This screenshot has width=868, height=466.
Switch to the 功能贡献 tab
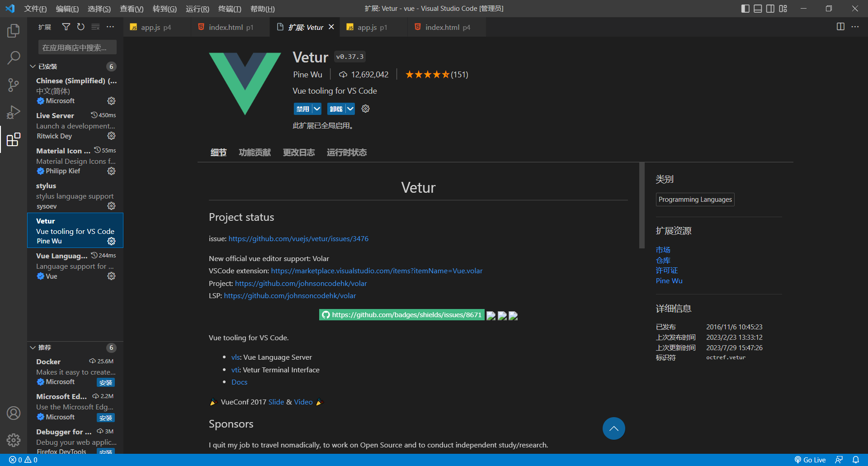[x=255, y=152]
